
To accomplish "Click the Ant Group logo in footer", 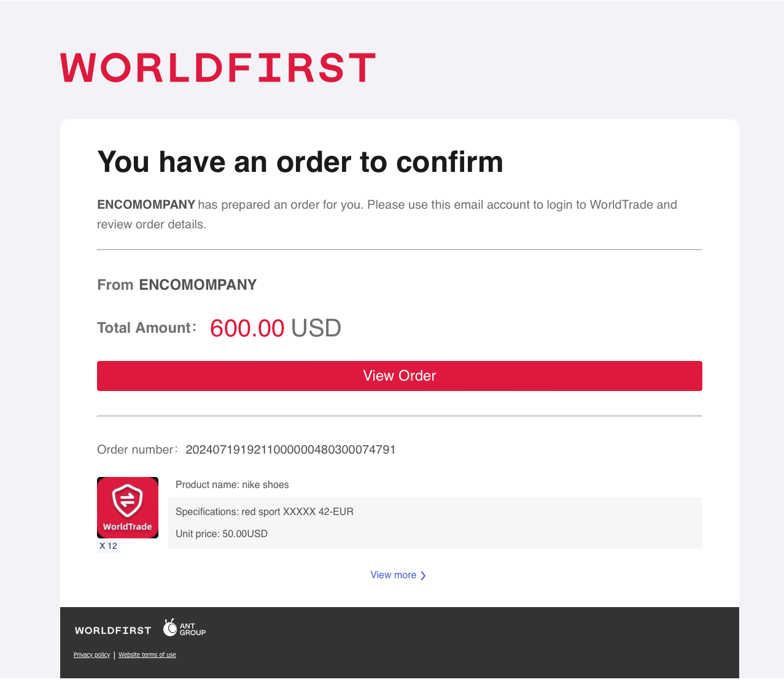I will [184, 629].
